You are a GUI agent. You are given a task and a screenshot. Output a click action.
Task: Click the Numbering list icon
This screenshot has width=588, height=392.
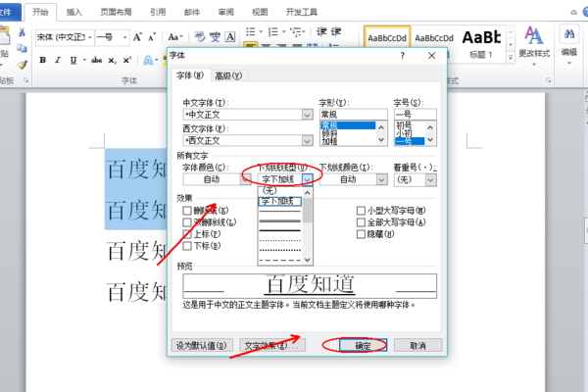(x=273, y=31)
